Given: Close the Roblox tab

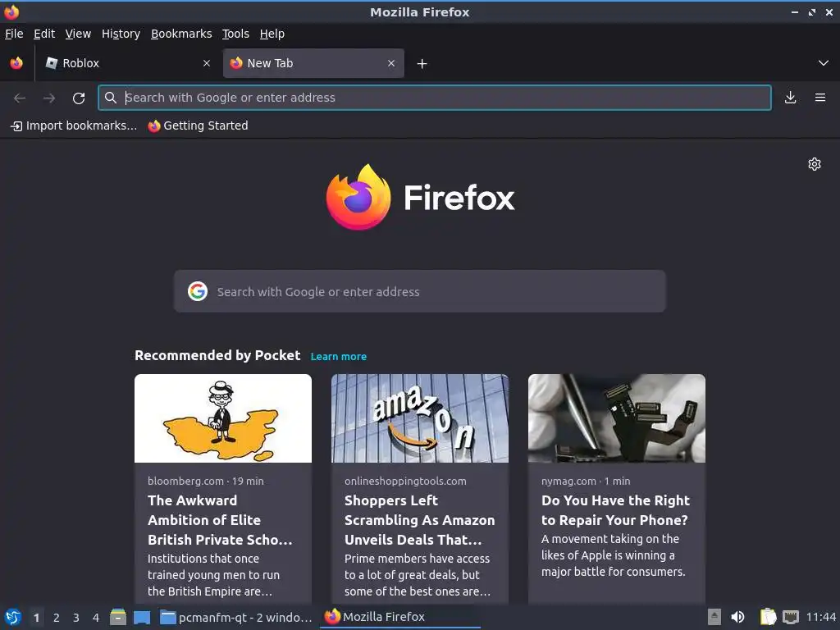Looking at the screenshot, I should point(207,63).
